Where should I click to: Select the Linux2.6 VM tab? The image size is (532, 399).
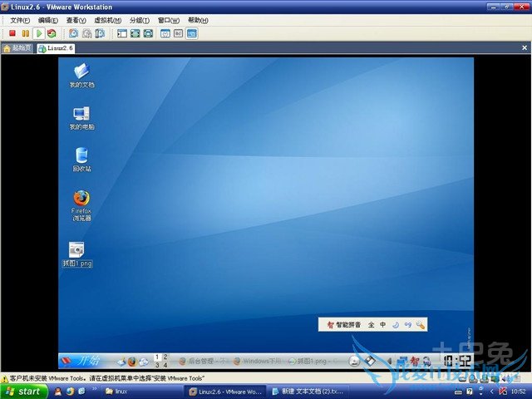coord(56,48)
